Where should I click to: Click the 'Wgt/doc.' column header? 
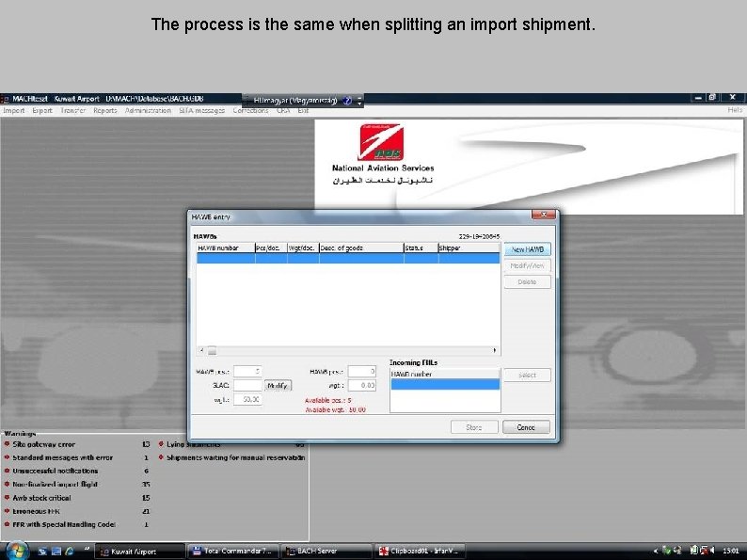click(x=303, y=248)
